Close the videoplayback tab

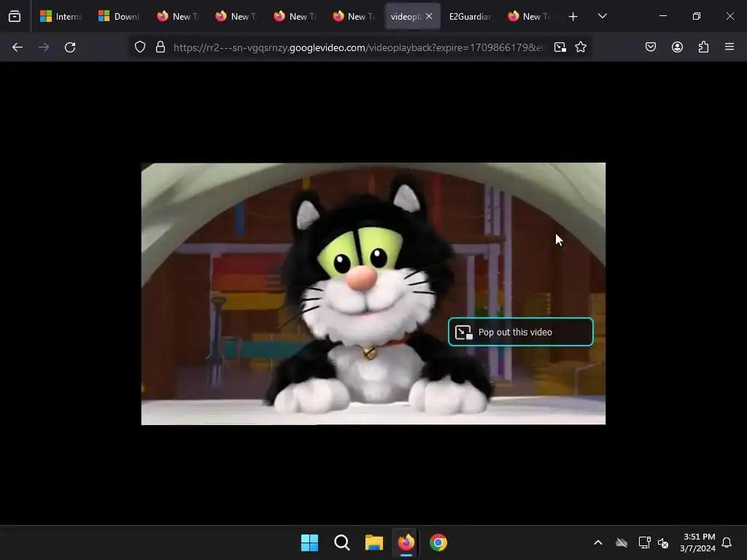pos(429,17)
